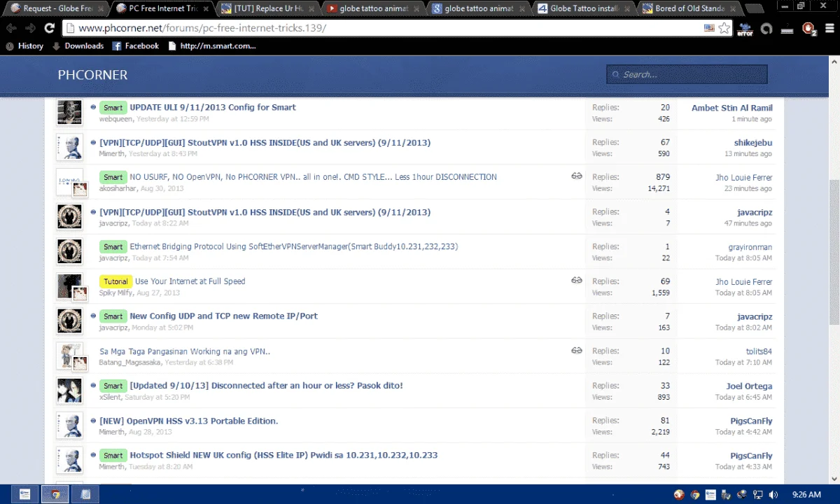Image resolution: width=840 pixels, height=504 pixels.
Task: Open last poster tolits84 profile
Action: [x=759, y=351]
